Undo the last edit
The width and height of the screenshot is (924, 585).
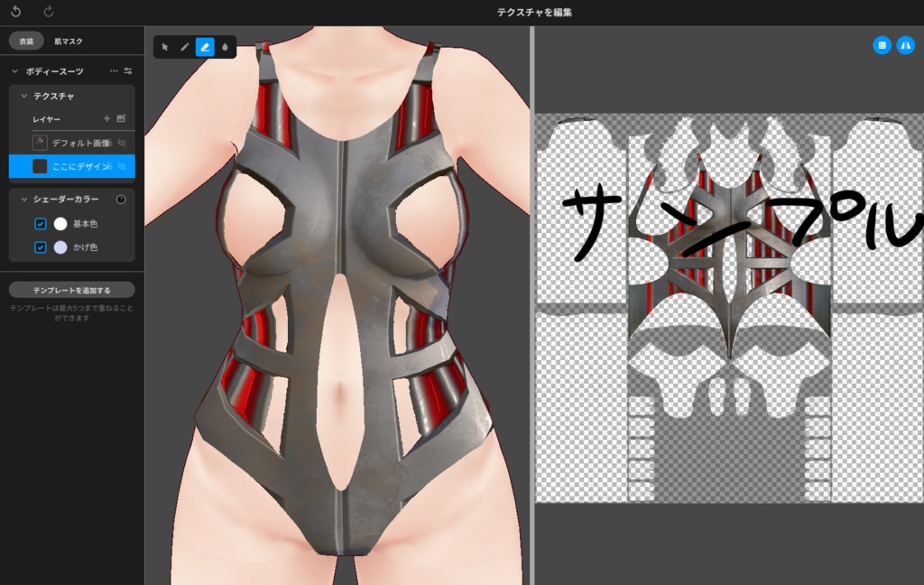coord(16,11)
